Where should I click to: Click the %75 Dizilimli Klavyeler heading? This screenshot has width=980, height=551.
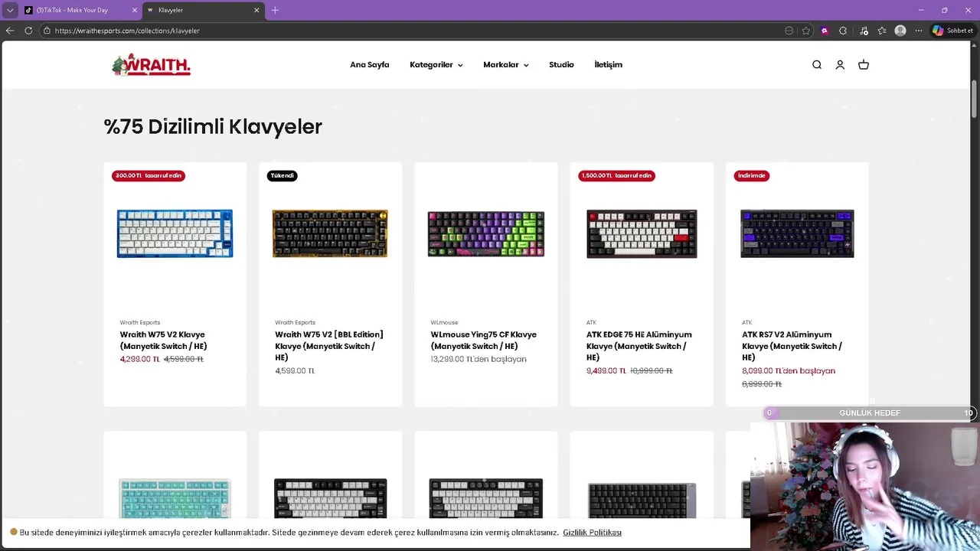point(213,126)
